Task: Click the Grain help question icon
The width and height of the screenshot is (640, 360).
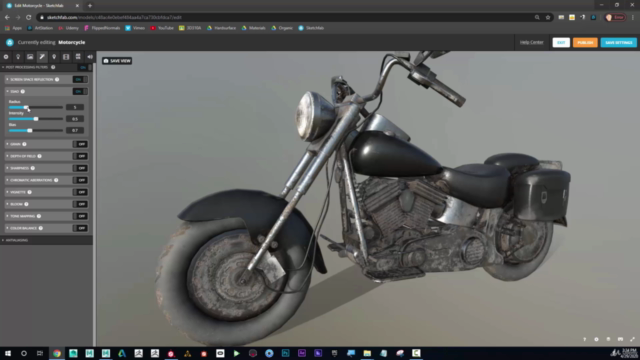Action: point(24,144)
